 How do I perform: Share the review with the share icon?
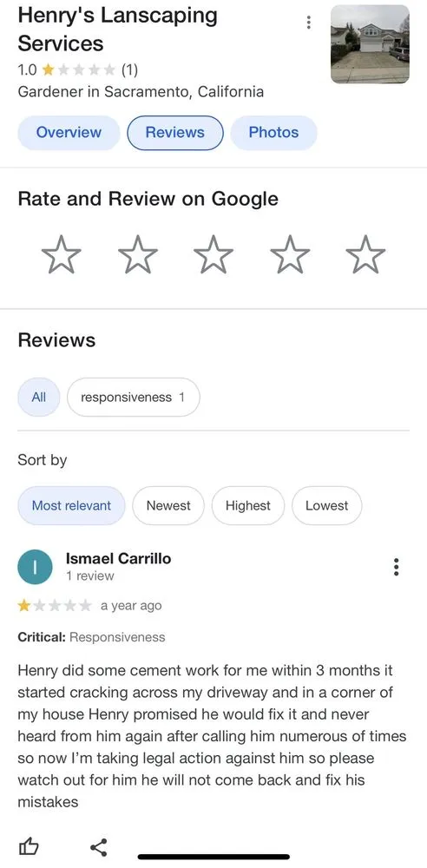99,846
